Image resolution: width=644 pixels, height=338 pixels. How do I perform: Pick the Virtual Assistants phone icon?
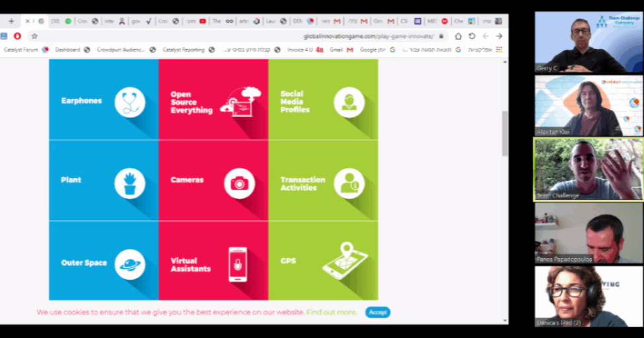pos(238,265)
